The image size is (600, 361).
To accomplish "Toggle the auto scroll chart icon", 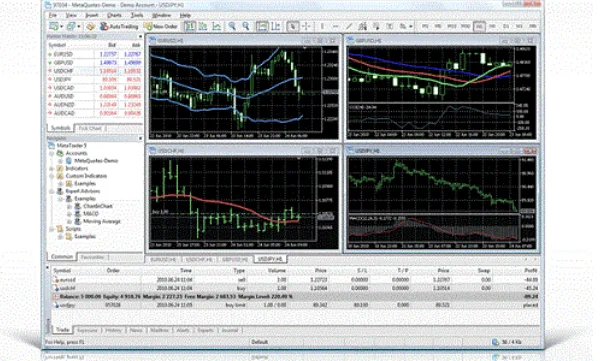I will pyautogui.click(x=262, y=26).
